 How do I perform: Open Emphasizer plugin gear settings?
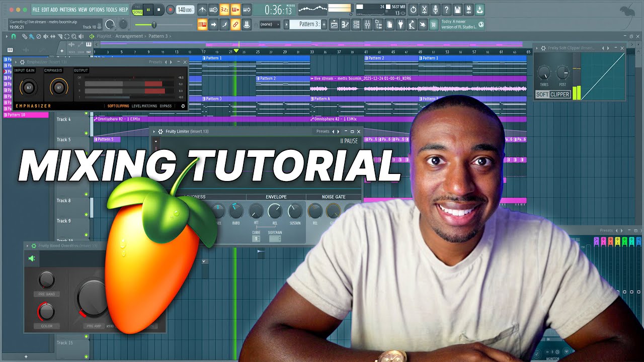pyautogui.click(x=22, y=62)
